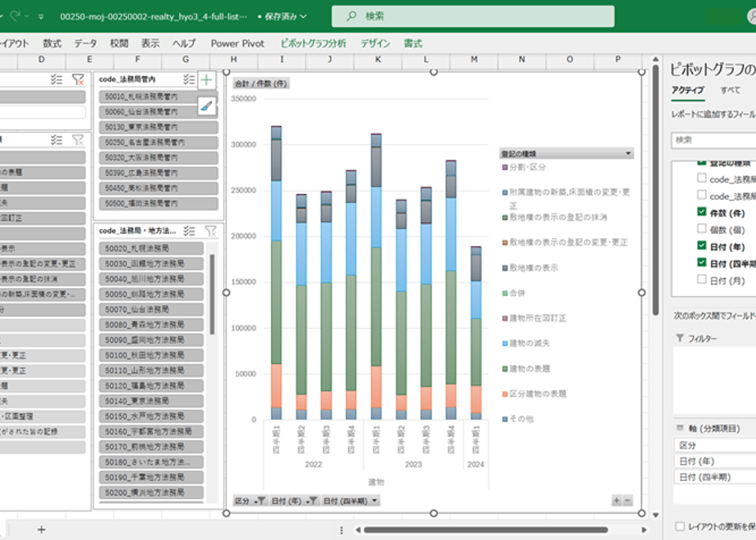The height and width of the screenshot is (540, 756).
Task: Collapse entire field with chart minus button
Action: (x=628, y=501)
